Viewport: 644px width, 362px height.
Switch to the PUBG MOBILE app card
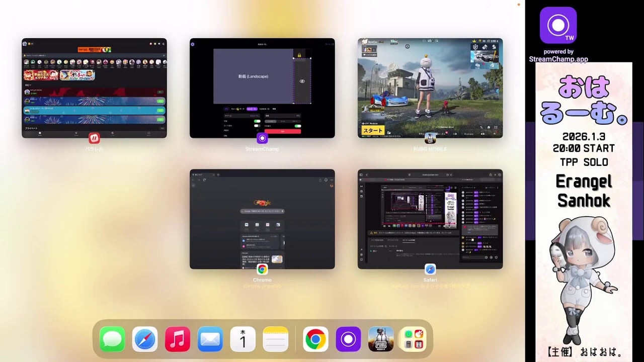pos(430,88)
